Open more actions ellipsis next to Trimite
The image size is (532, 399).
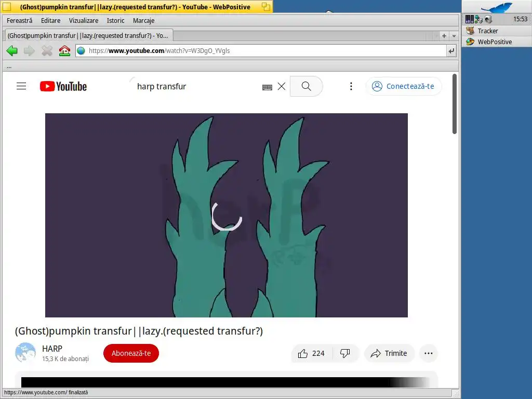[x=429, y=353]
